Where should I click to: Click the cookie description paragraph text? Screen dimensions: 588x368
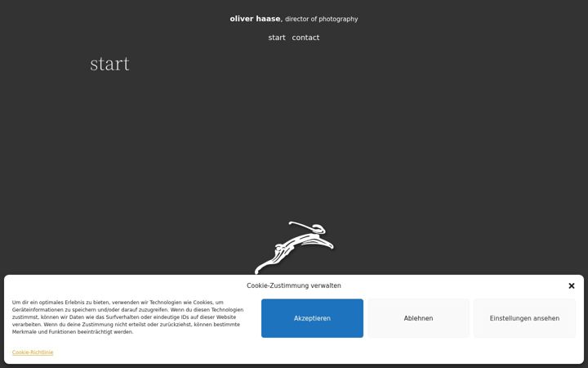(128, 317)
